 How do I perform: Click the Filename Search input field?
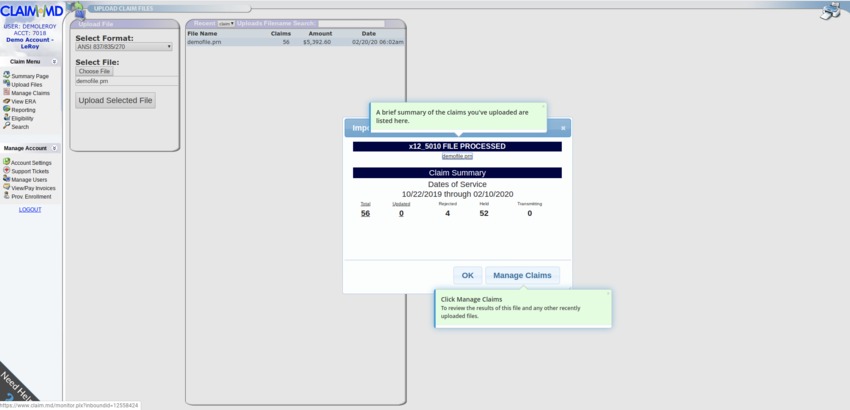point(343,23)
